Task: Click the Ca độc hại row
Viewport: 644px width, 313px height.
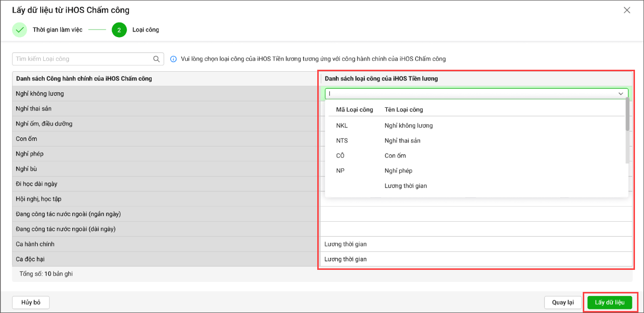Action: 166,259
